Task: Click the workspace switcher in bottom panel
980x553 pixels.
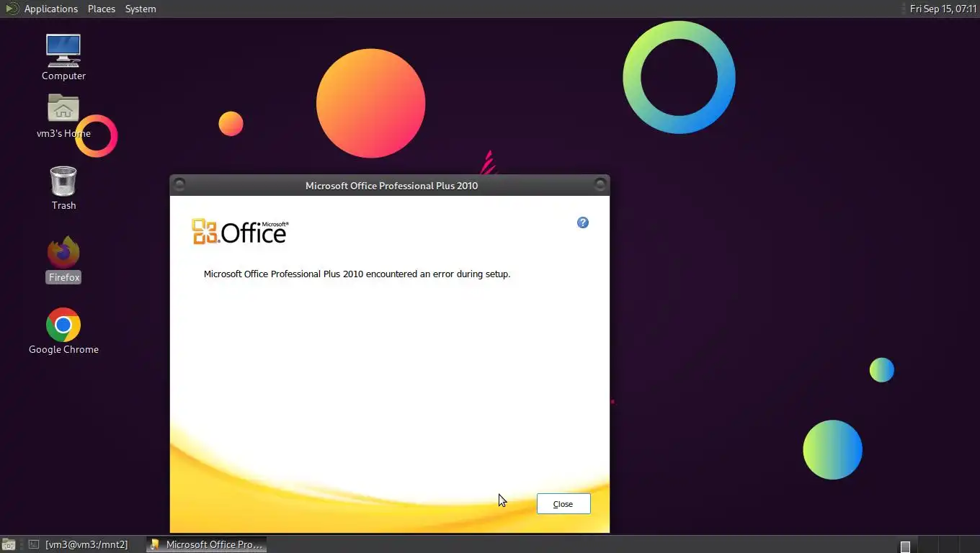Action: coord(939,545)
